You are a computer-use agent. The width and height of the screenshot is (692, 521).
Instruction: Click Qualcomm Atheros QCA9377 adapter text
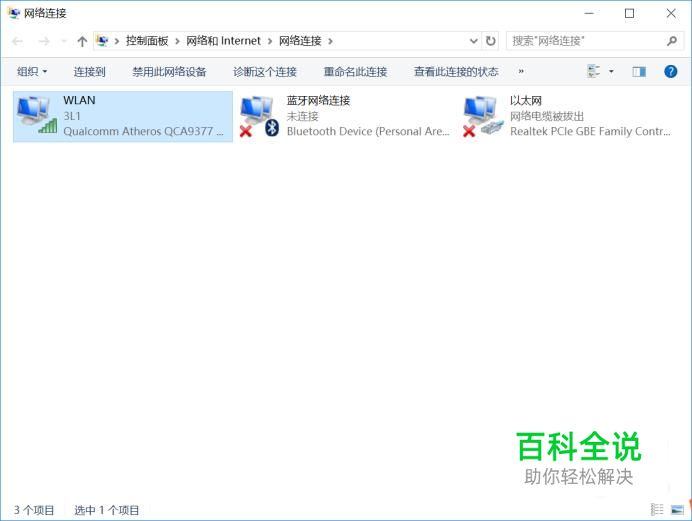pos(143,131)
